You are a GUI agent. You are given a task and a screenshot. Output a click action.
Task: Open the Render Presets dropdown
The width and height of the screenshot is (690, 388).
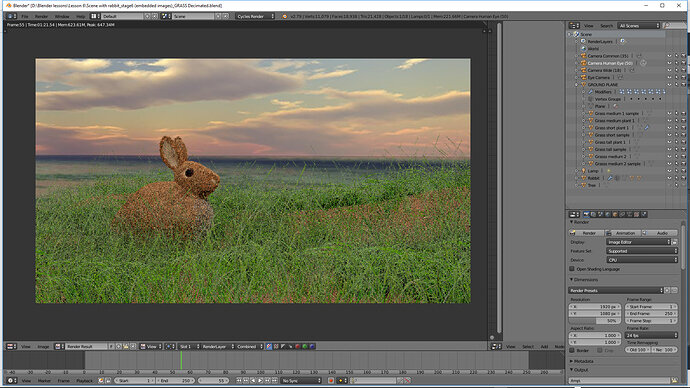pyautogui.click(x=616, y=290)
